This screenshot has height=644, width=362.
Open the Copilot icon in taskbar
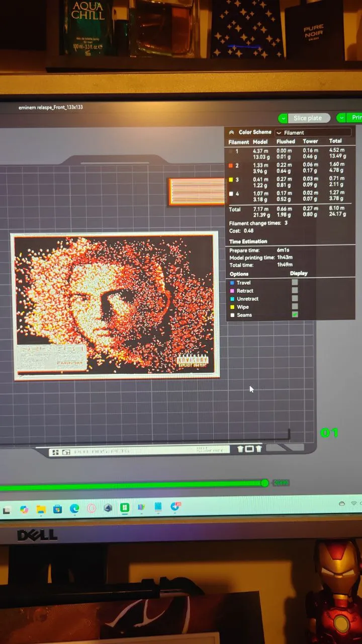coord(24,510)
